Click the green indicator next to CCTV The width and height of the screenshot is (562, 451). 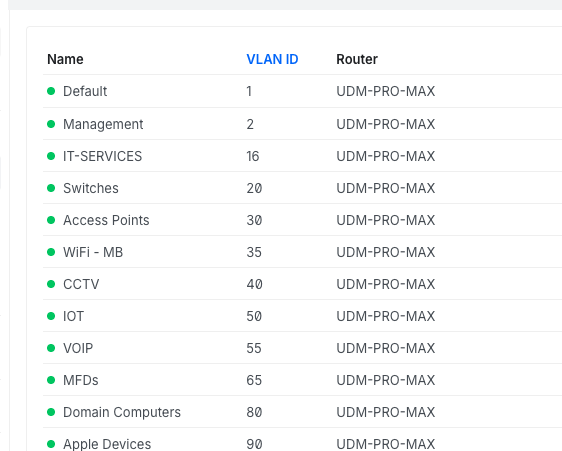[x=51, y=284]
